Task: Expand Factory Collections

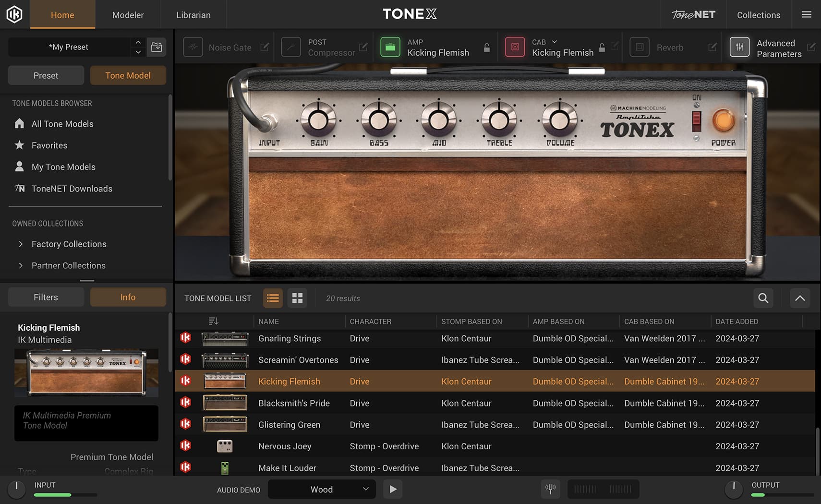Action: click(x=21, y=244)
